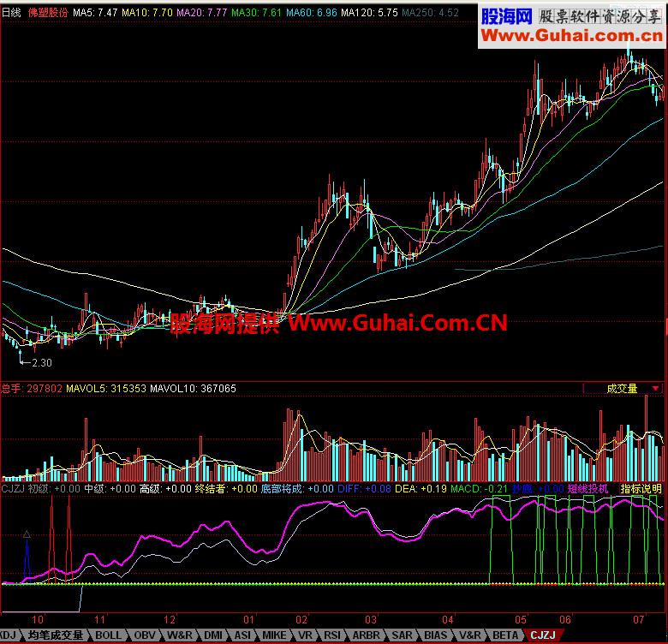Click the MA5: 7.47 label
The height and width of the screenshot is (644, 668).
pyautogui.click(x=95, y=13)
